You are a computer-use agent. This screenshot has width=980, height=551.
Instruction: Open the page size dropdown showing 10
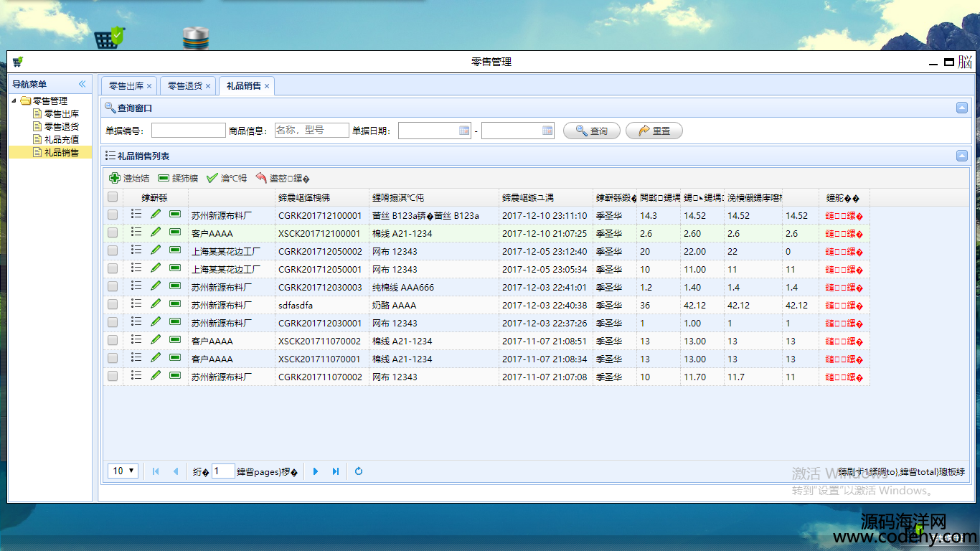[123, 471]
